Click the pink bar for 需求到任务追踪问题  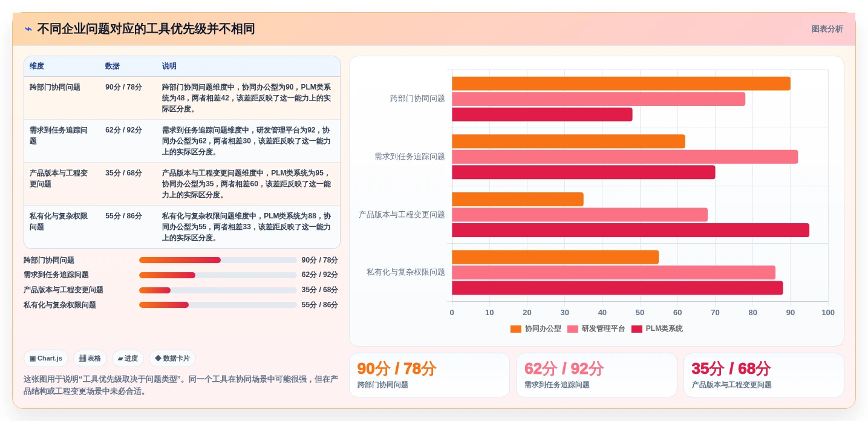click(x=625, y=157)
